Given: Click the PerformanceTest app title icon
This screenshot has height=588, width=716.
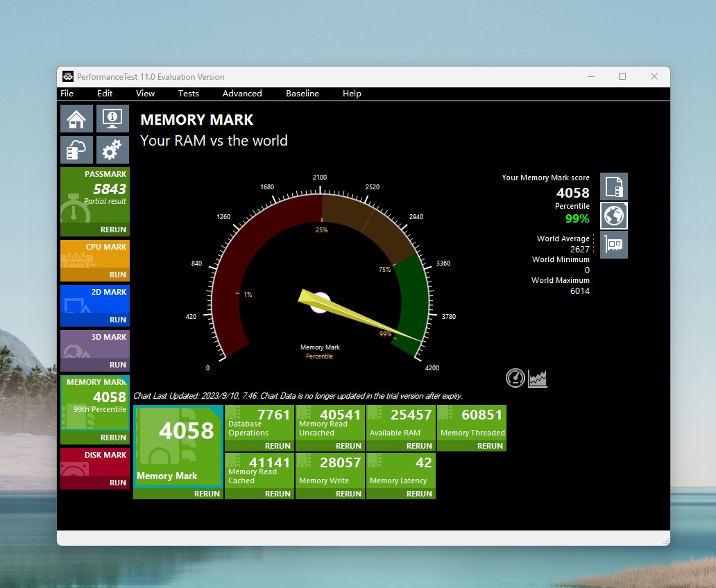Looking at the screenshot, I should [68, 77].
